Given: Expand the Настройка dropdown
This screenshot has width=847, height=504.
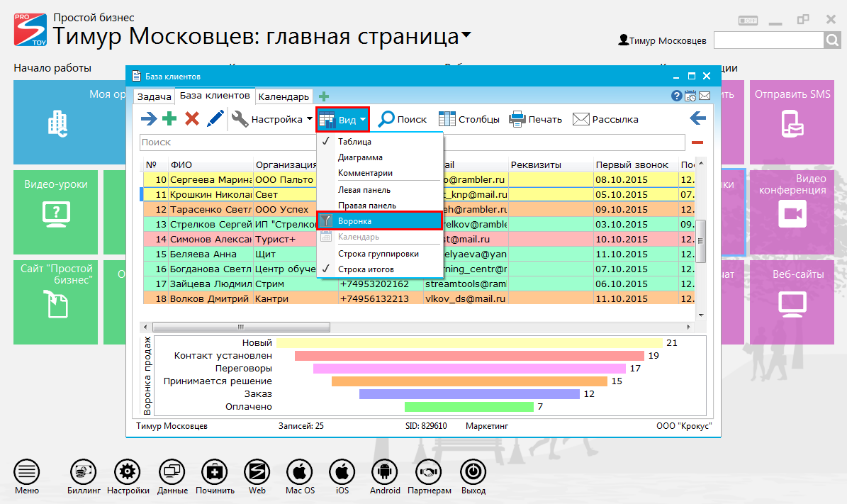Looking at the screenshot, I should click(272, 119).
